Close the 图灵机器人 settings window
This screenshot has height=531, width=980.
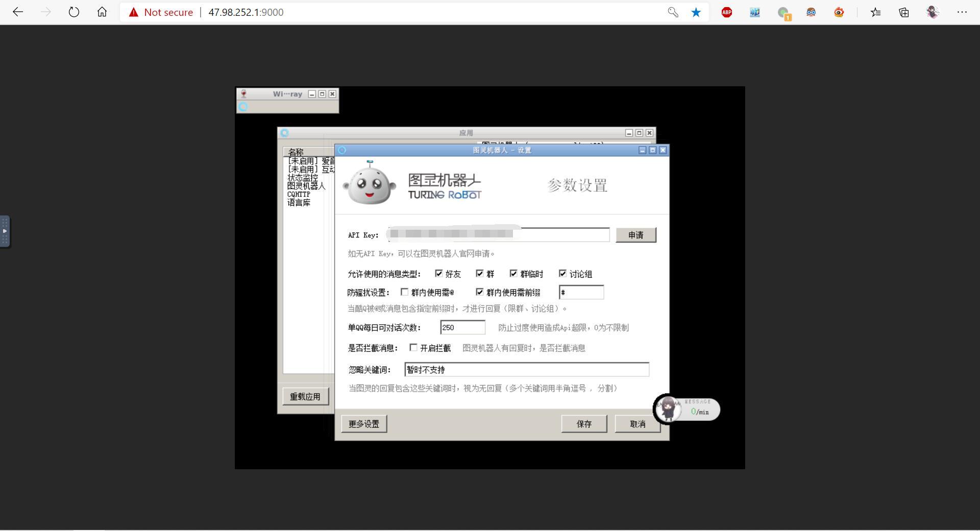[x=663, y=150]
